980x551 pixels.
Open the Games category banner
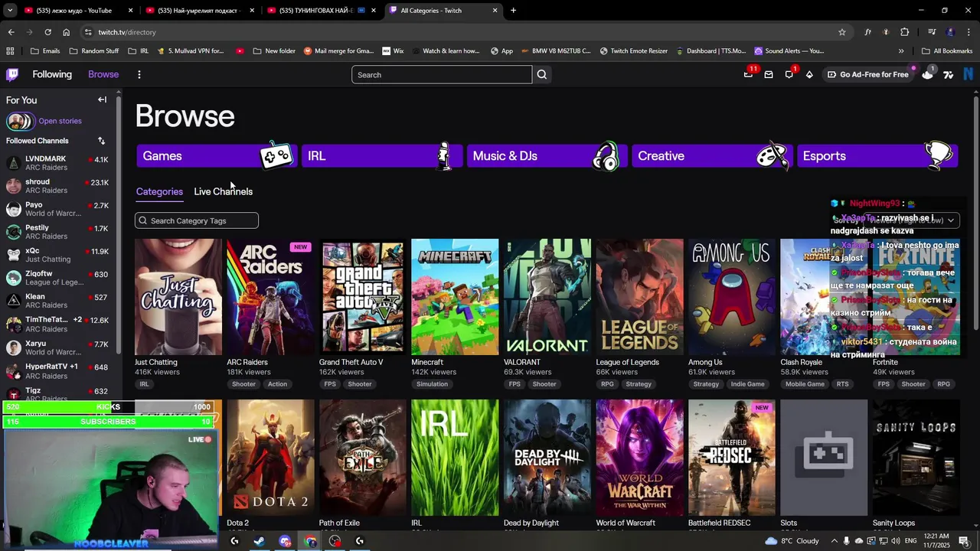[216, 155]
